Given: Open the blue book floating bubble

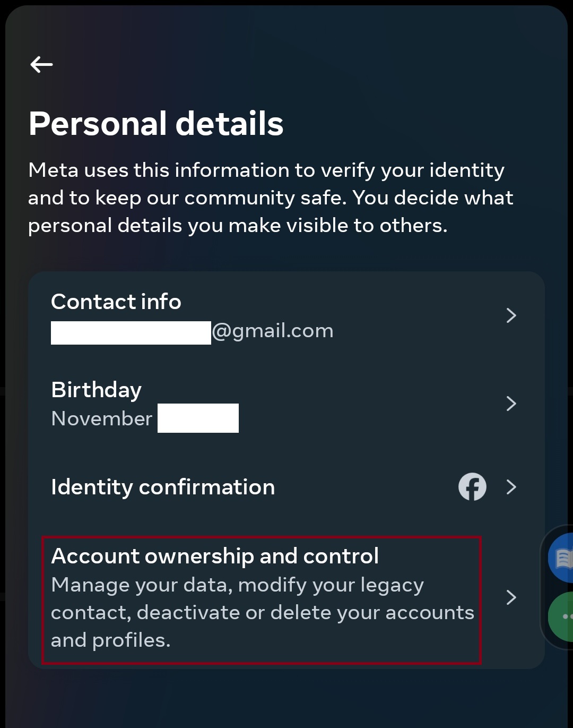Looking at the screenshot, I should (x=561, y=558).
